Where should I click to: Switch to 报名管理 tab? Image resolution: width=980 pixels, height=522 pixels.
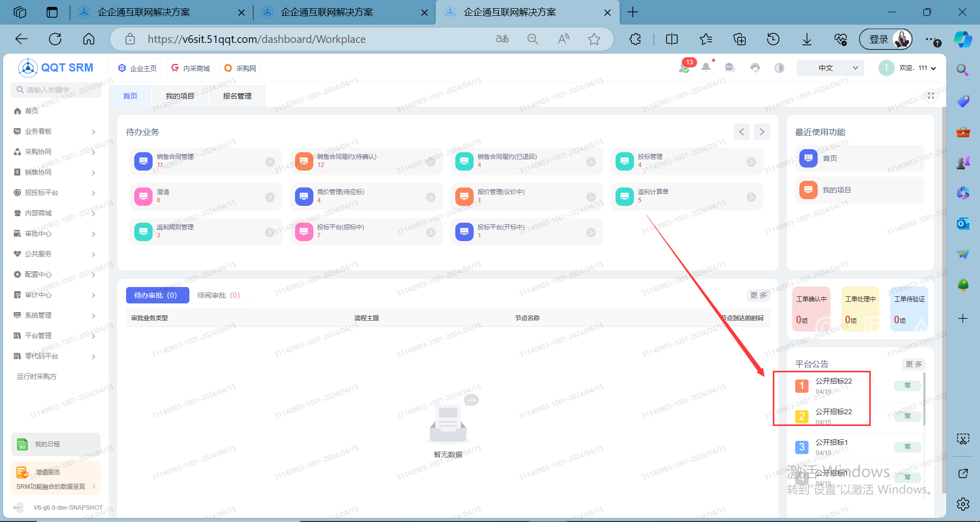click(x=237, y=96)
